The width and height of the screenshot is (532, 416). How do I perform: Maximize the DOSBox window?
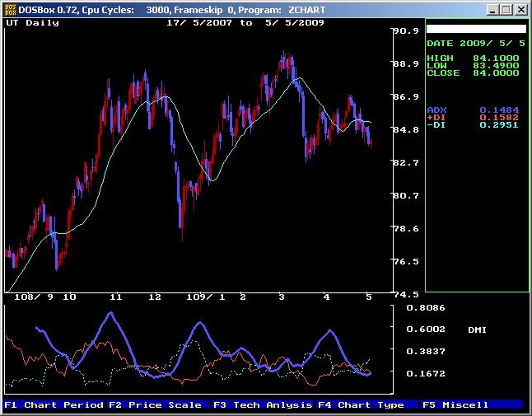click(506, 10)
